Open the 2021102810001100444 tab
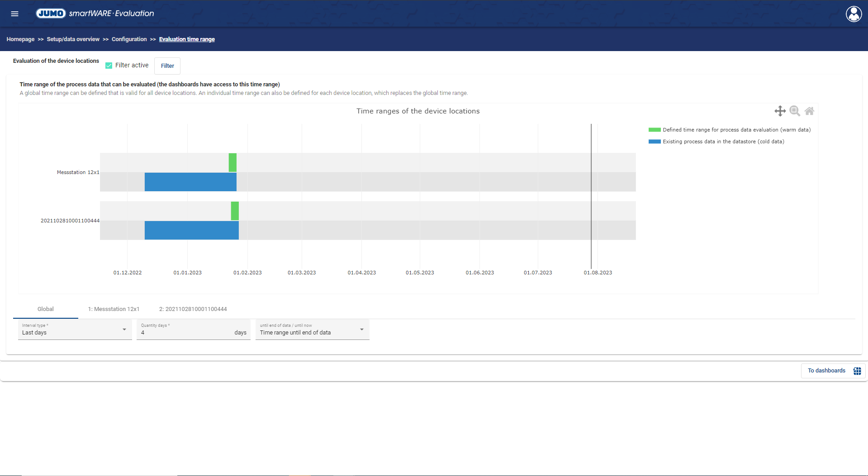Screen dimensions: 868x476 (x=193, y=309)
